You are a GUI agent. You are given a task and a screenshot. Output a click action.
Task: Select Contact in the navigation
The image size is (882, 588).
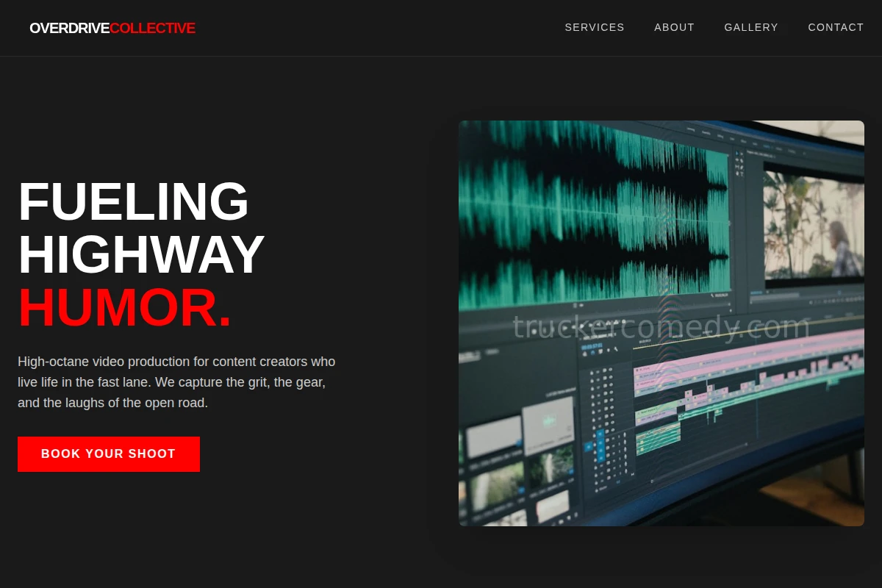point(836,27)
